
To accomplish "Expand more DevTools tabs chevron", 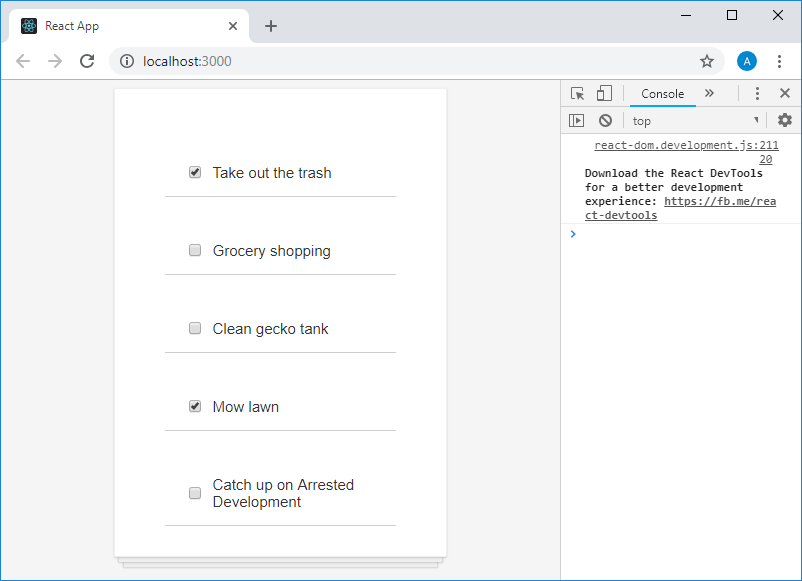I will coord(709,93).
